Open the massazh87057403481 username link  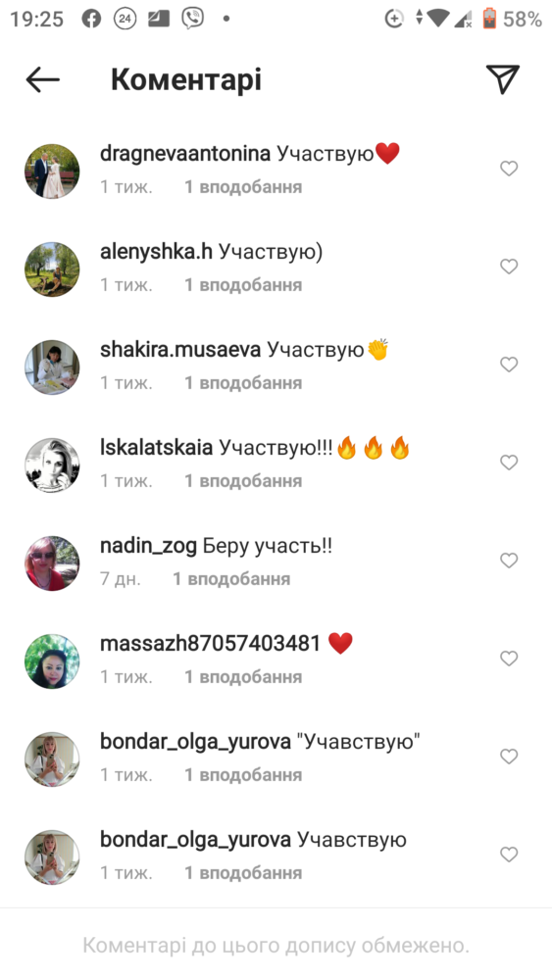coord(210,643)
